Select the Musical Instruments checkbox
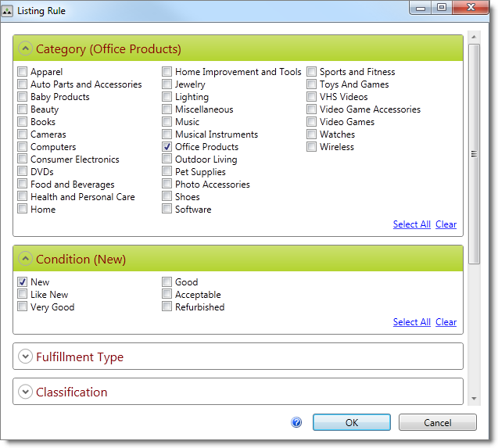 (167, 134)
